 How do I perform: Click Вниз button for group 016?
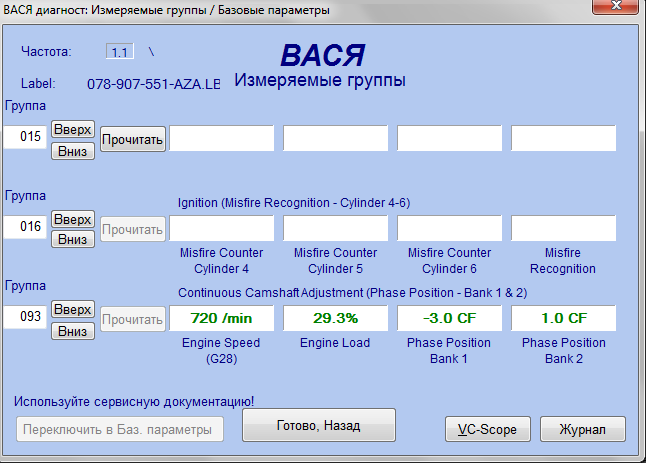(x=73, y=239)
